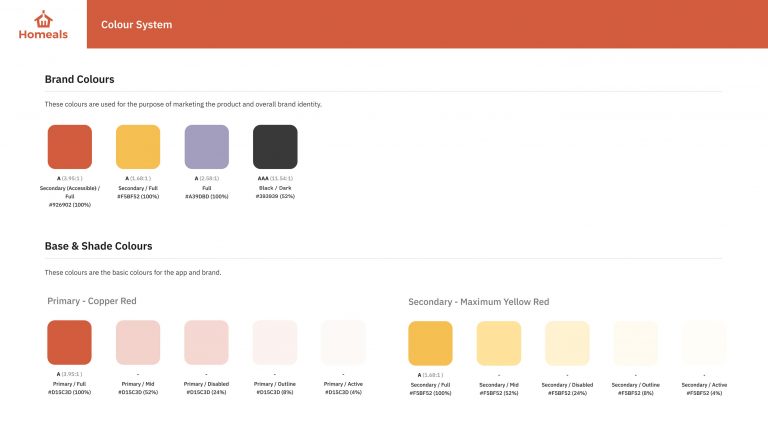This screenshot has height=432, width=768.
Task: Click the Primary / Outline label
Action: pos(275,384)
